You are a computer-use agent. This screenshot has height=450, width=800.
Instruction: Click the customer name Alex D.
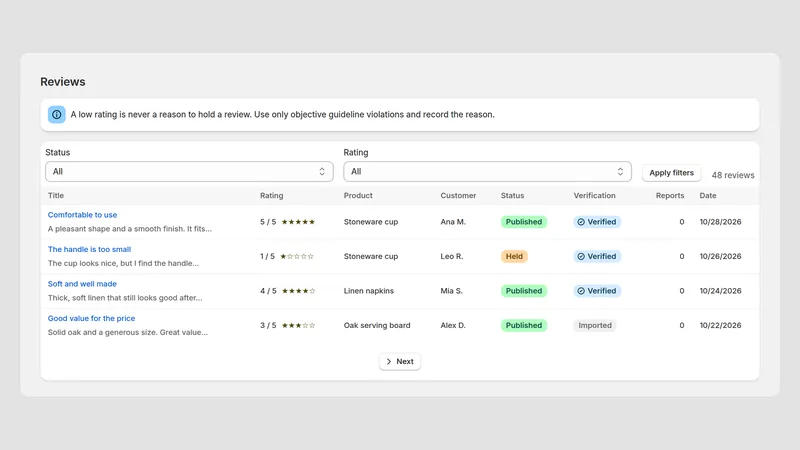(x=453, y=325)
